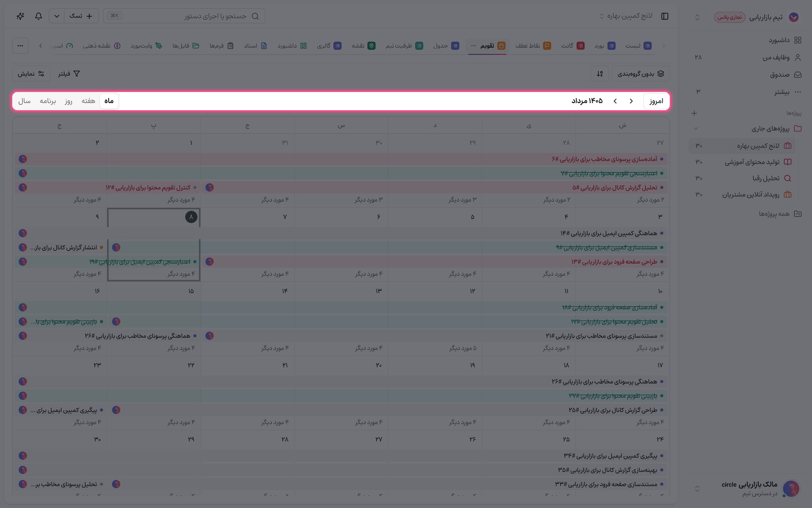Open the three-dots views overflow menu
The height and width of the screenshot is (508, 812).
click(20, 46)
